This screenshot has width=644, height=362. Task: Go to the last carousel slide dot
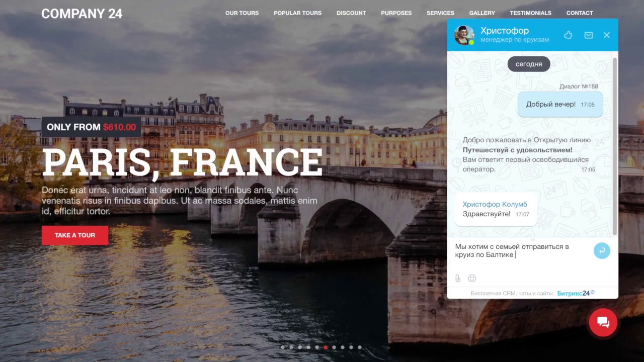coord(360,347)
